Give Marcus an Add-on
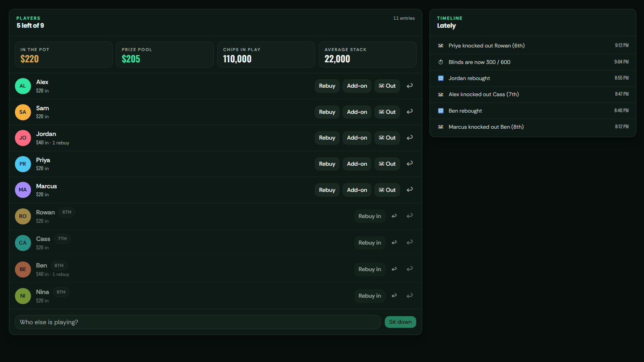 click(357, 190)
